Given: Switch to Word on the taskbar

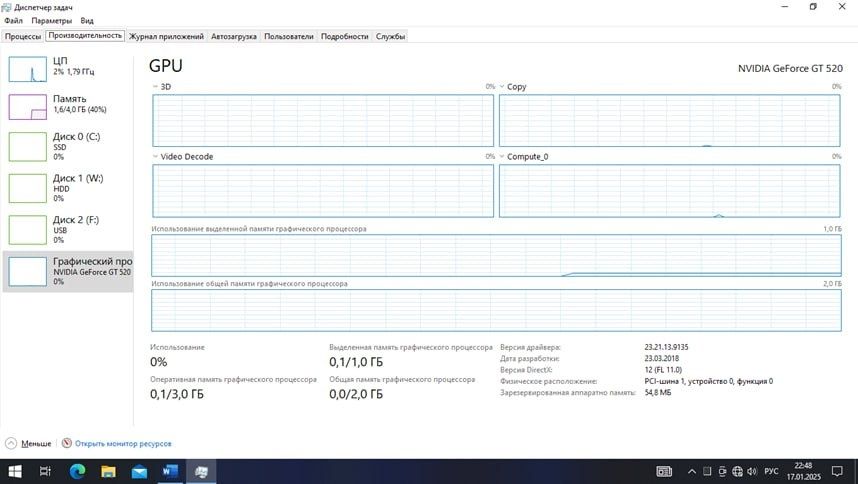Looking at the screenshot, I should (x=170, y=471).
